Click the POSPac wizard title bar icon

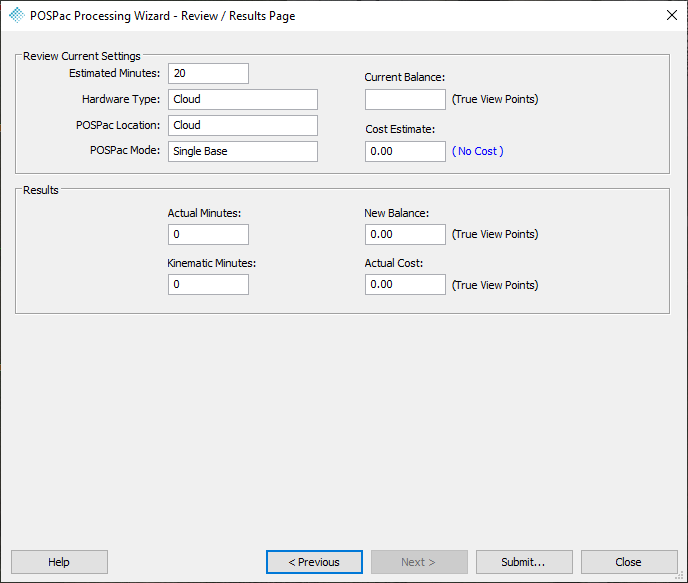coord(17,15)
